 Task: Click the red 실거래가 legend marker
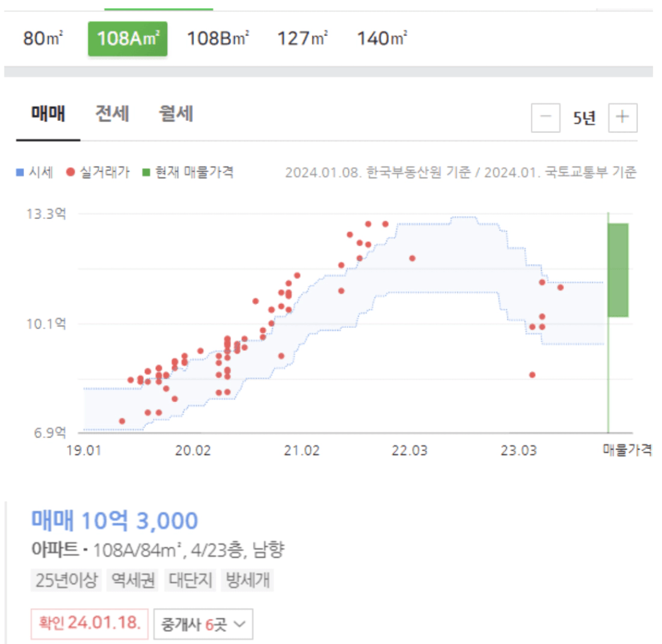[x=70, y=172]
